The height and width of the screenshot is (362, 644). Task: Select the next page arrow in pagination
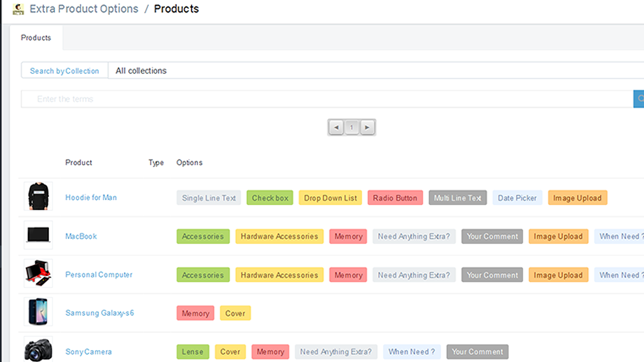(367, 127)
